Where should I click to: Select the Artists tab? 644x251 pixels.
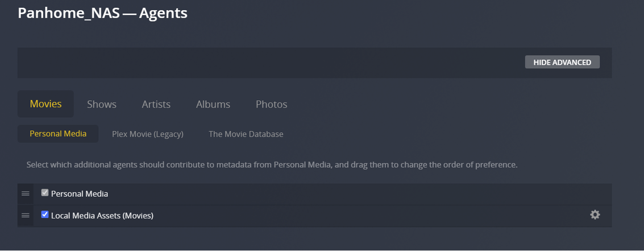pyautogui.click(x=156, y=104)
